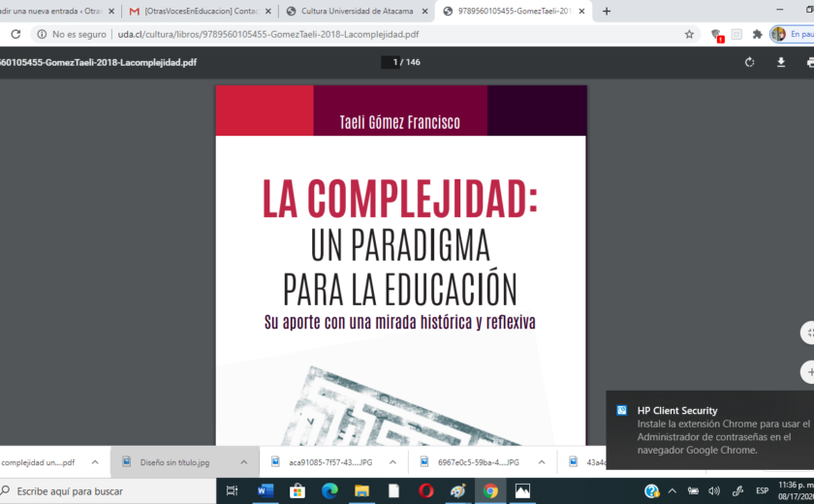
Task: Open Task View on the taskbar
Action: 233,490
